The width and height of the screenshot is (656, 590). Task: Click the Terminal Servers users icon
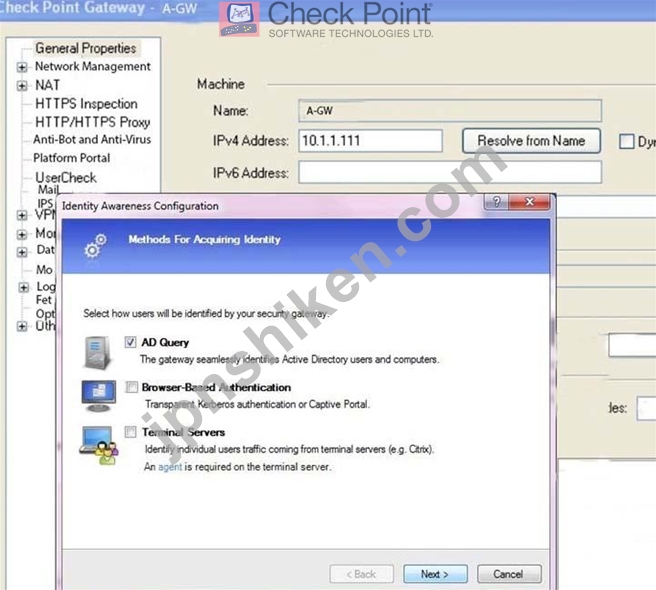point(99,445)
